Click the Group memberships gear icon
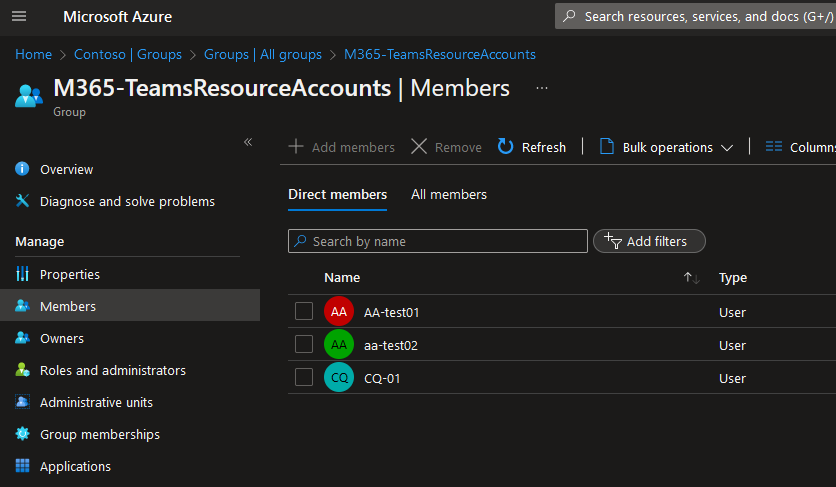Screen dimensions: 836x487 click(x=22, y=434)
